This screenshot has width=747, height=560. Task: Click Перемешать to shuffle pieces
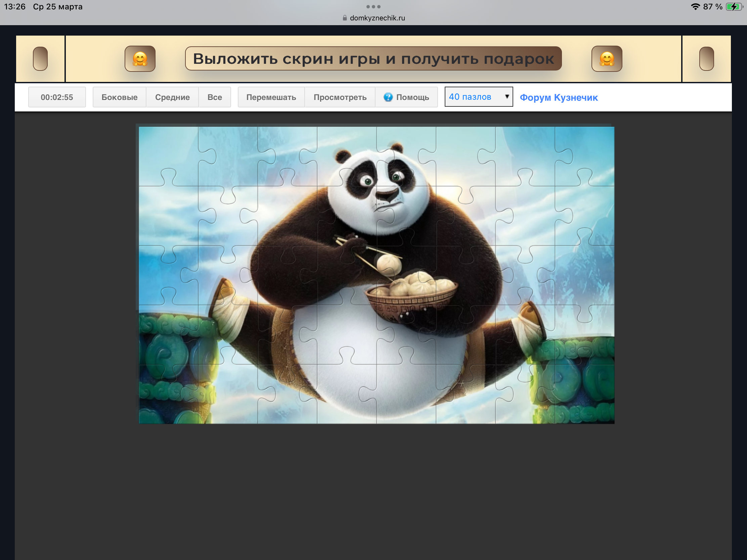click(x=271, y=97)
